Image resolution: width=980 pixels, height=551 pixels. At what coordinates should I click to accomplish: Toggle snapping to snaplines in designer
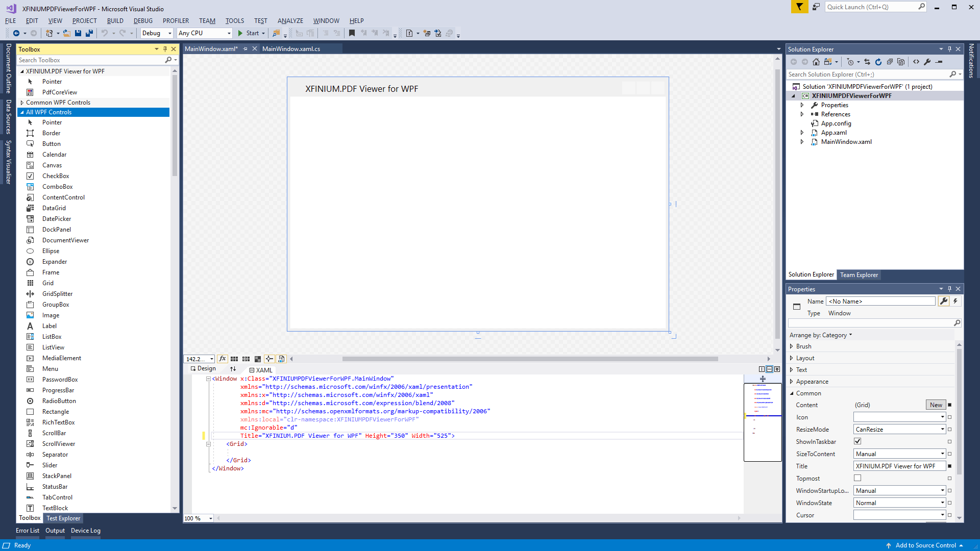point(269,359)
